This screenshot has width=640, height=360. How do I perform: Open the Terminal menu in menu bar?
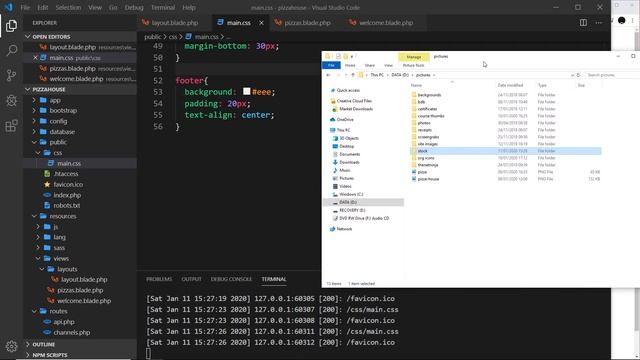(163, 7)
